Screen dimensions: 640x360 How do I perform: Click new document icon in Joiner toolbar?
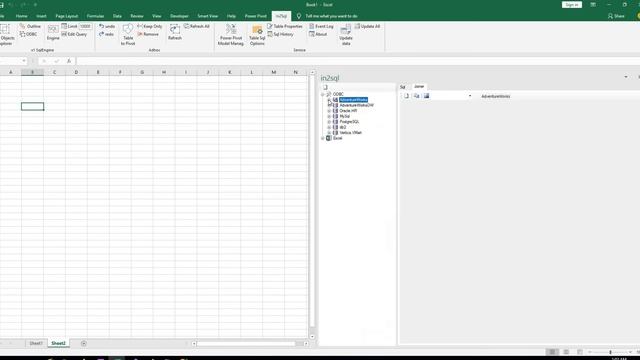[x=407, y=96]
